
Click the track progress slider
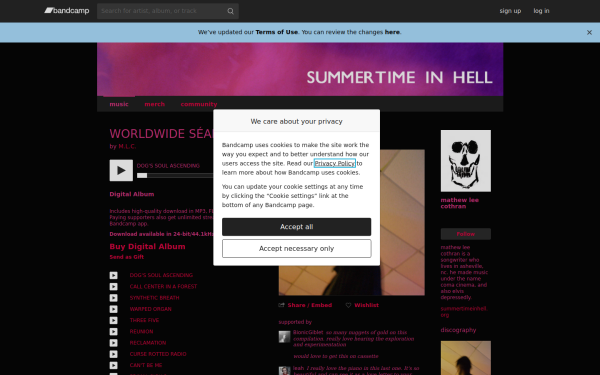(142, 175)
